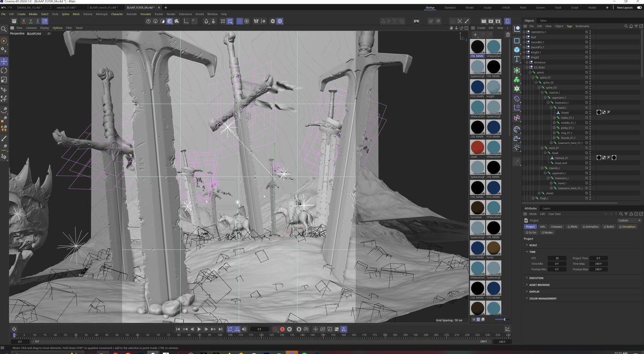Go to start of animation

pyautogui.click(x=179, y=329)
